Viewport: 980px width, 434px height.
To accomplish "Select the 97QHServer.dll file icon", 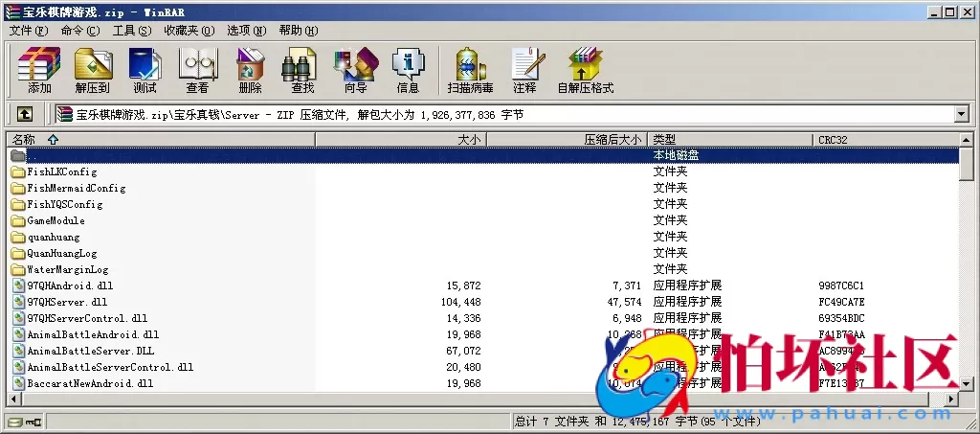I will [x=18, y=302].
